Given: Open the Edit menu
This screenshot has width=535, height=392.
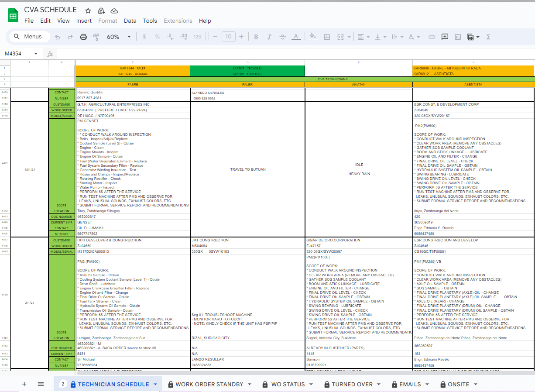Looking at the screenshot, I should (45, 21).
